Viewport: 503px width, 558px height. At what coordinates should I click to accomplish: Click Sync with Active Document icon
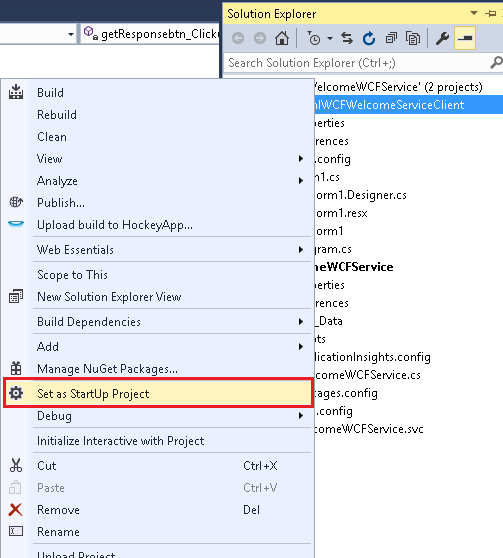tap(347, 38)
